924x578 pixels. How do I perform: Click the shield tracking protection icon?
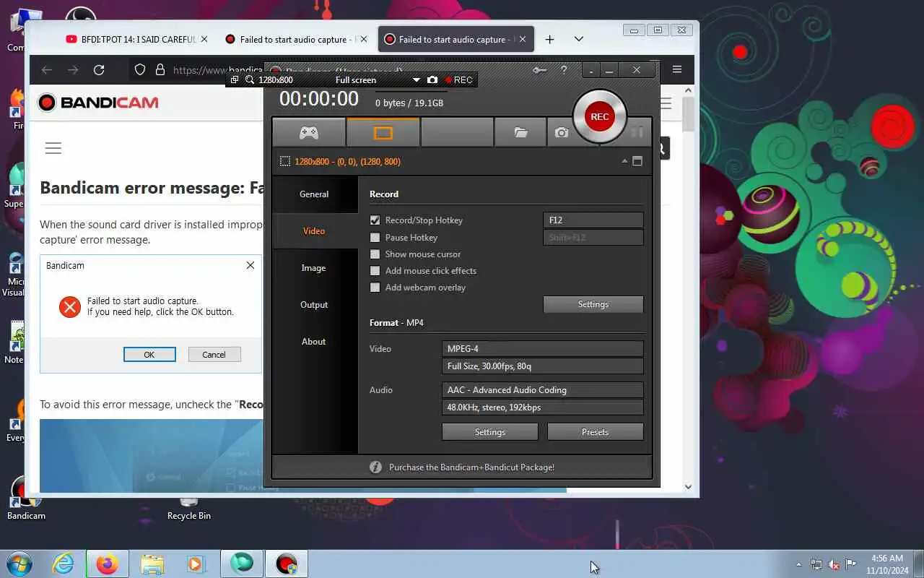[141, 70]
